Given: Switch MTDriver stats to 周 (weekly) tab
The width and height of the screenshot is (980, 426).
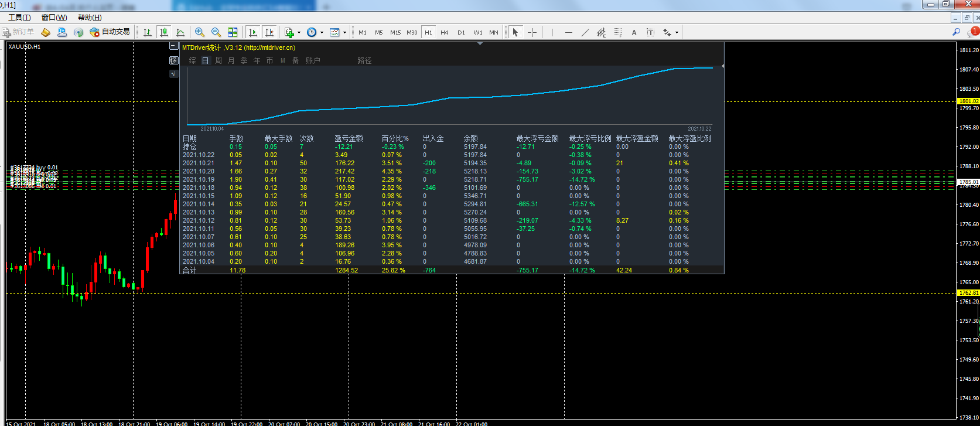Looking at the screenshot, I should [218, 60].
